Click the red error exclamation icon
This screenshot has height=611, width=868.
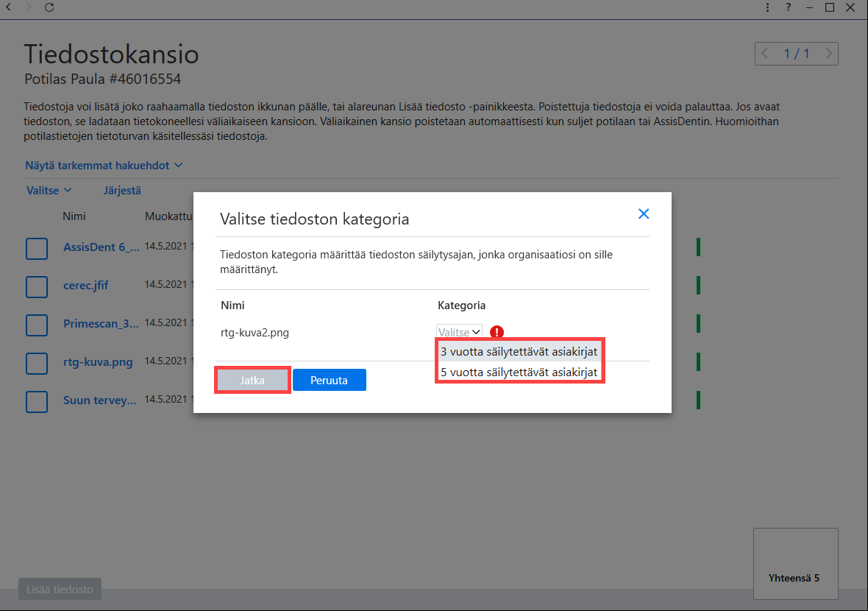[x=497, y=332]
